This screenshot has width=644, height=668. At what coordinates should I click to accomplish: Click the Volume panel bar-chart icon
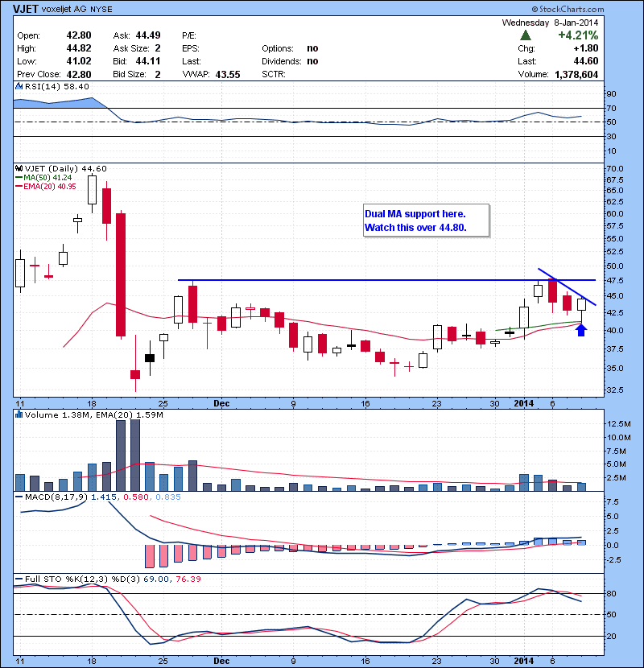(x=19, y=414)
